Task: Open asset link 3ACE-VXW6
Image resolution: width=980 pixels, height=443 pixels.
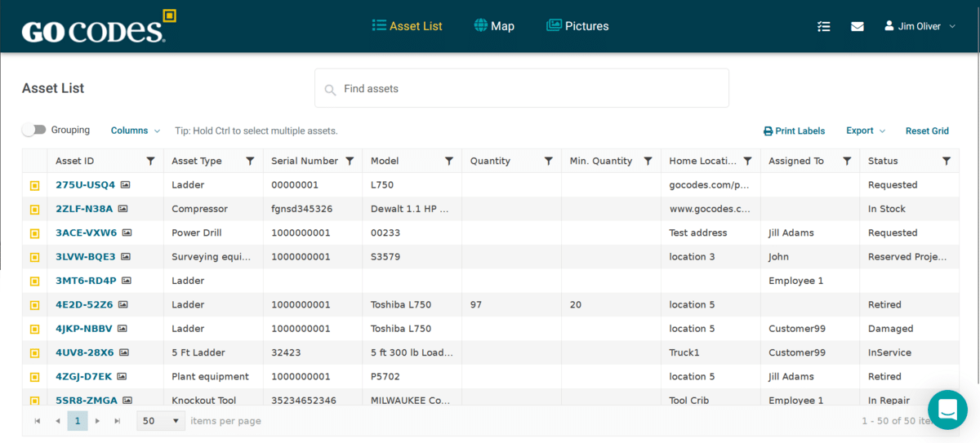Action: point(86,233)
